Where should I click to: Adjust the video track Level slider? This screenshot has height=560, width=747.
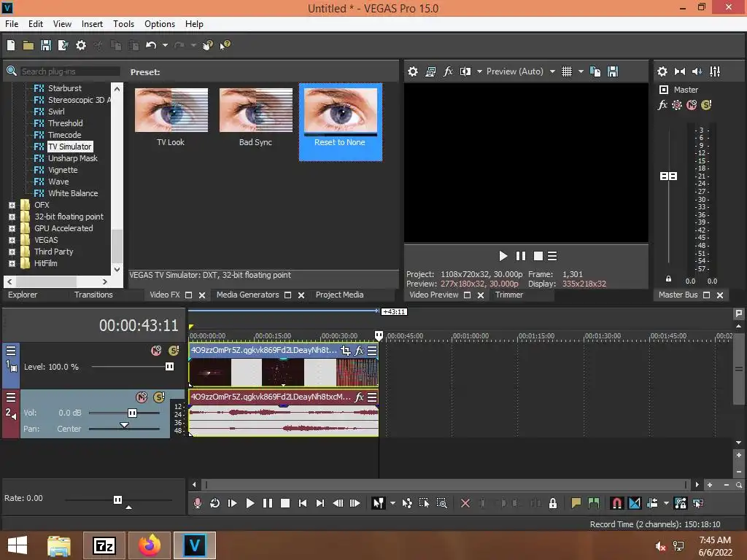point(169,367)
